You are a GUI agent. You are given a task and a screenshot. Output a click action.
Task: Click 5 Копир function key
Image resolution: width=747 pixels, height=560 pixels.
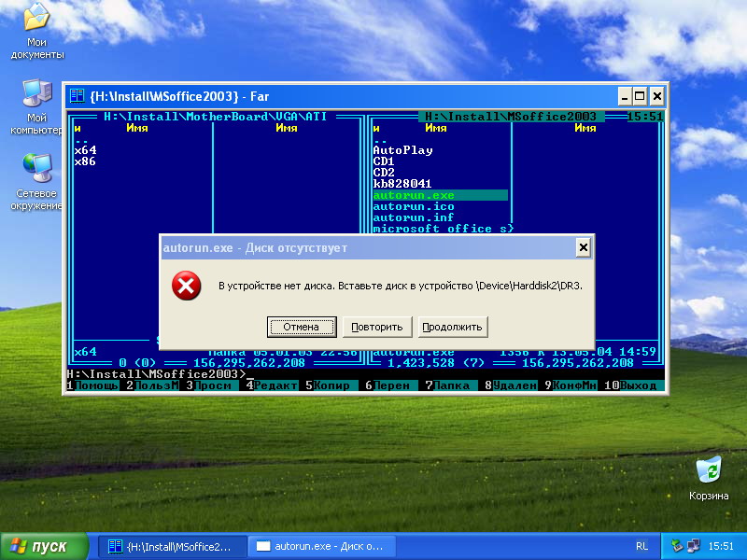point(331,385)
